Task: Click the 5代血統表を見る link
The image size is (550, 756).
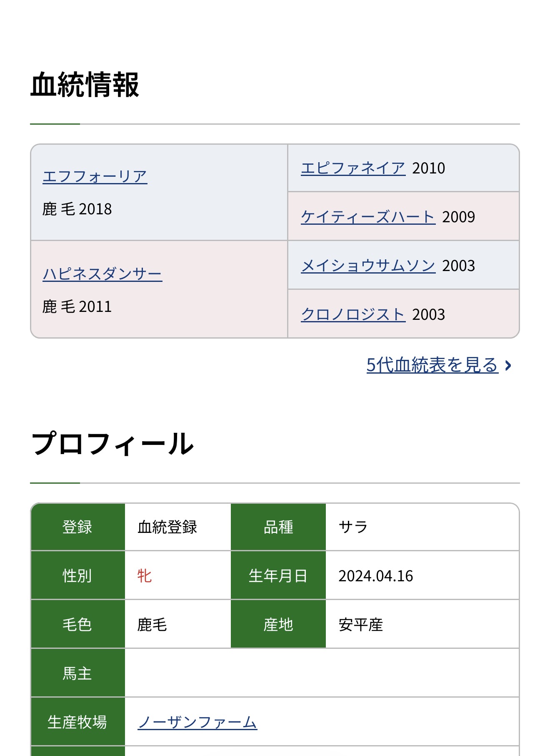Action: click(x=432, y=365)
